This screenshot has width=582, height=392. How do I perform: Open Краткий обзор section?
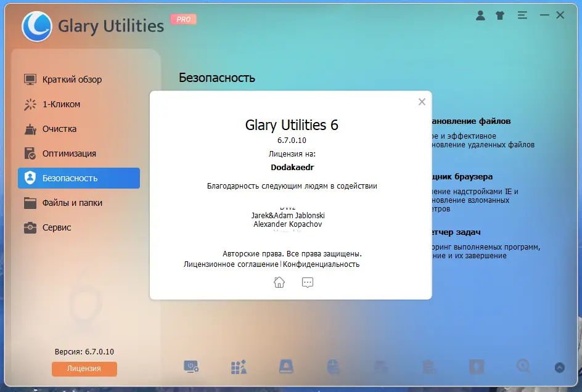(79, 80)
